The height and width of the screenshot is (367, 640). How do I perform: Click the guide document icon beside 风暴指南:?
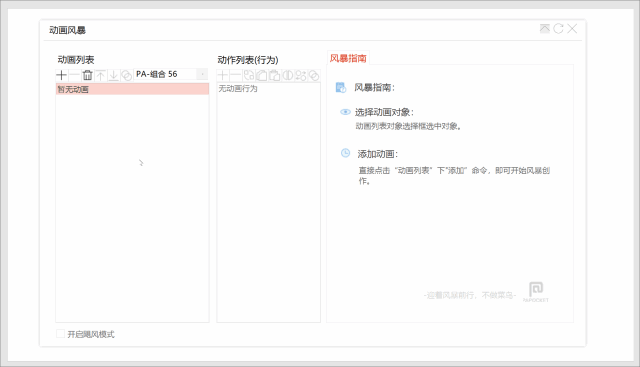coord(341,87)
